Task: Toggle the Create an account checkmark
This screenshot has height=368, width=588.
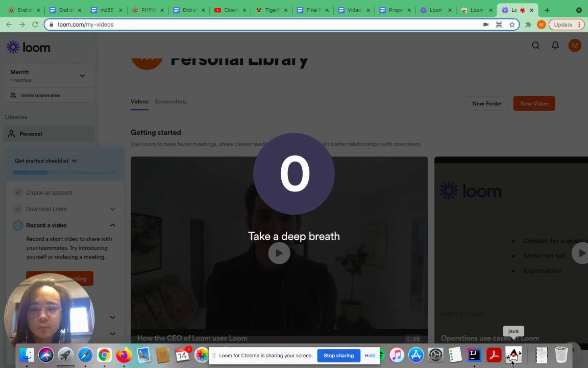Action: click(18, 193)
